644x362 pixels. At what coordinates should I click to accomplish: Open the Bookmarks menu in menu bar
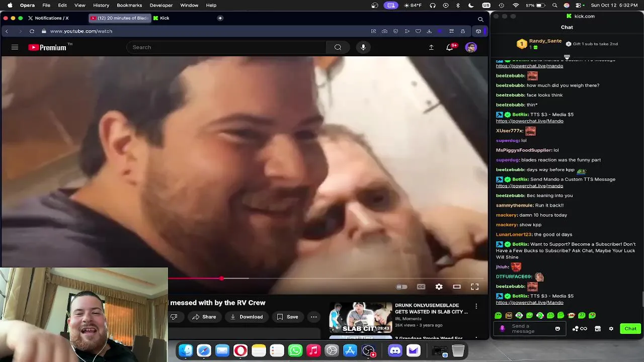coord(129,5)
